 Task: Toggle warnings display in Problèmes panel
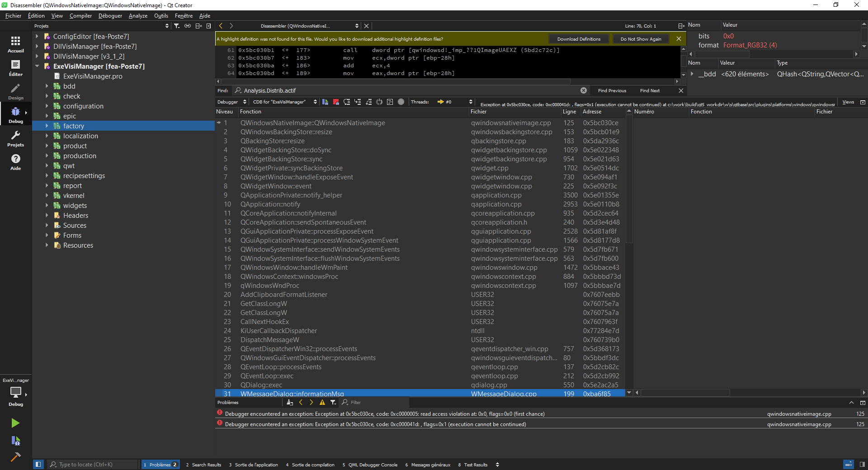(x=322, y=402)
